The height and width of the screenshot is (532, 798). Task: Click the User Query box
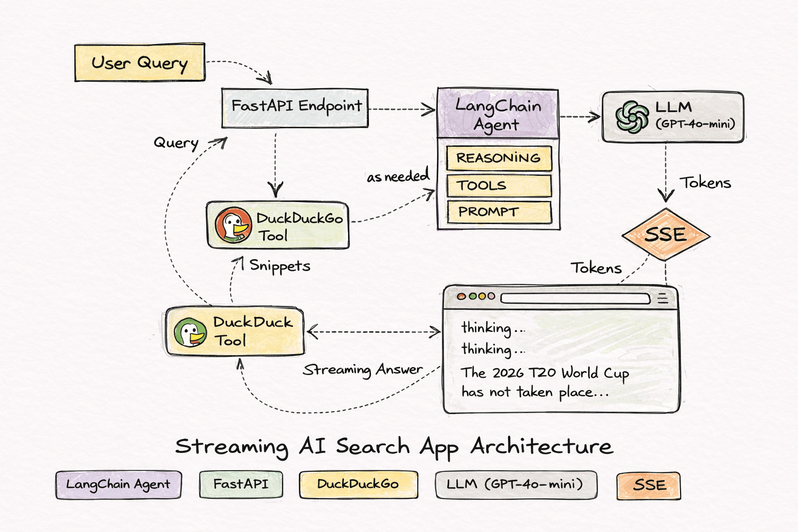140,63
